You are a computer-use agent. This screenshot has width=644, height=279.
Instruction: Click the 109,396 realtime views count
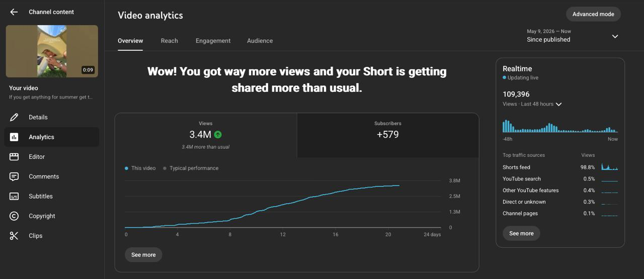click(x=516, y=94)
